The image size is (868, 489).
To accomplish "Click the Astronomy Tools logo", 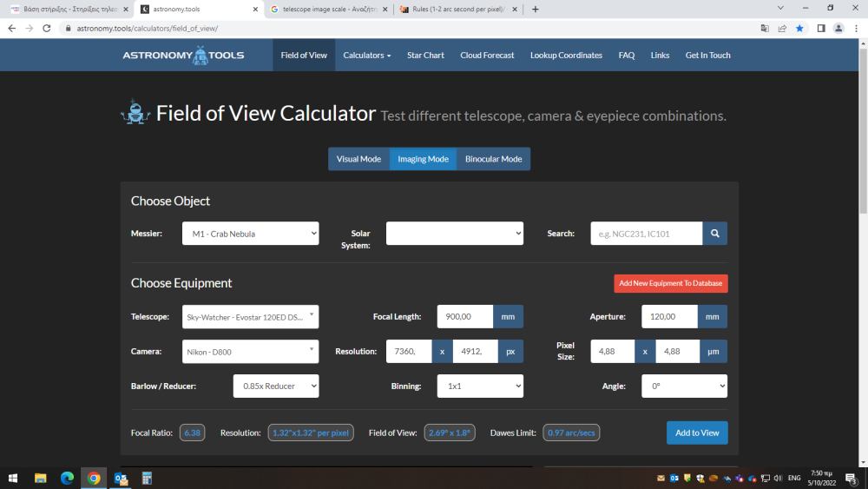I will 183,56.
